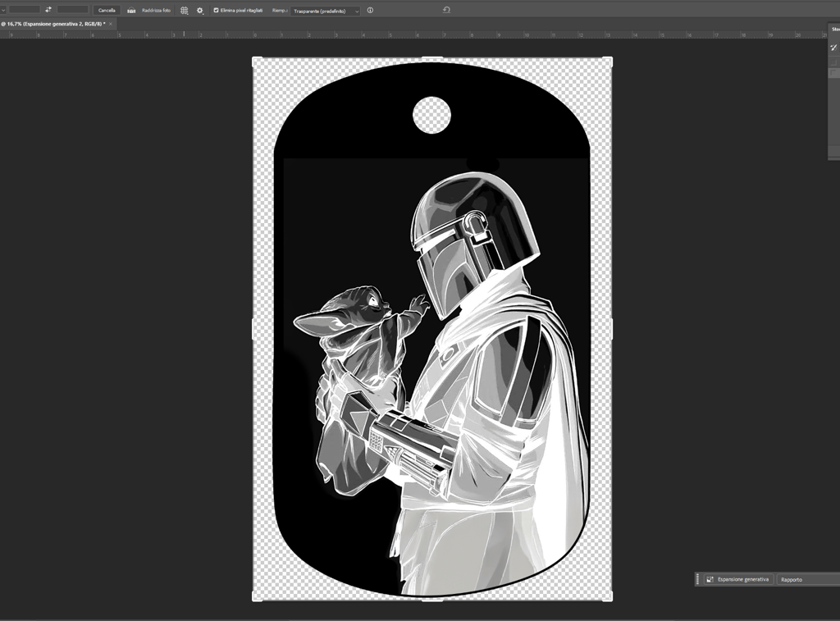The height and width of the screenshot is (621, 840).
Task: Open the crop settings gear menu
Action: [x=200, y=10]
